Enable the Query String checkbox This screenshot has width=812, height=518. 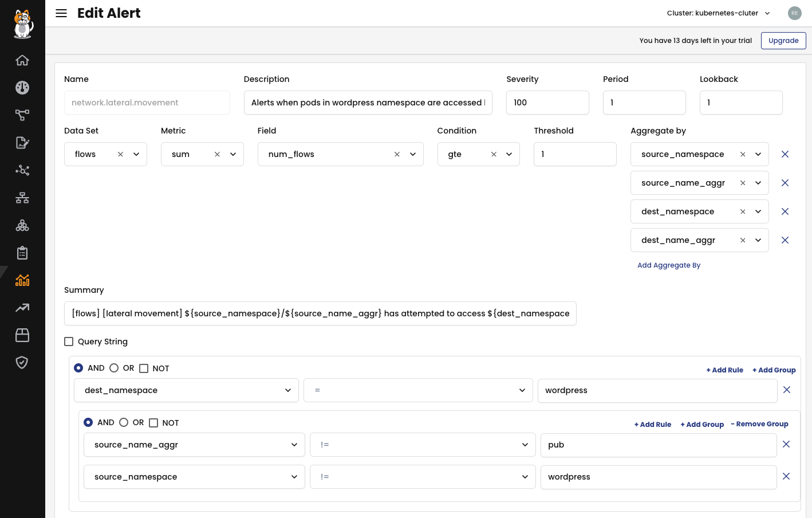pyautogui.click(x=69, y=342)
